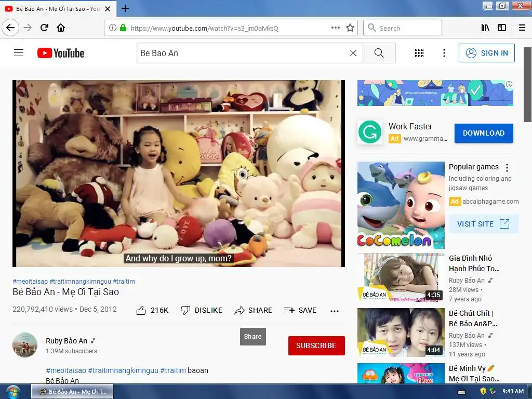Viewport: 532px width, 399px height.
Task: Open the Firefox hamburger menu
Action: pyautogui.click(x=522, y=28)
